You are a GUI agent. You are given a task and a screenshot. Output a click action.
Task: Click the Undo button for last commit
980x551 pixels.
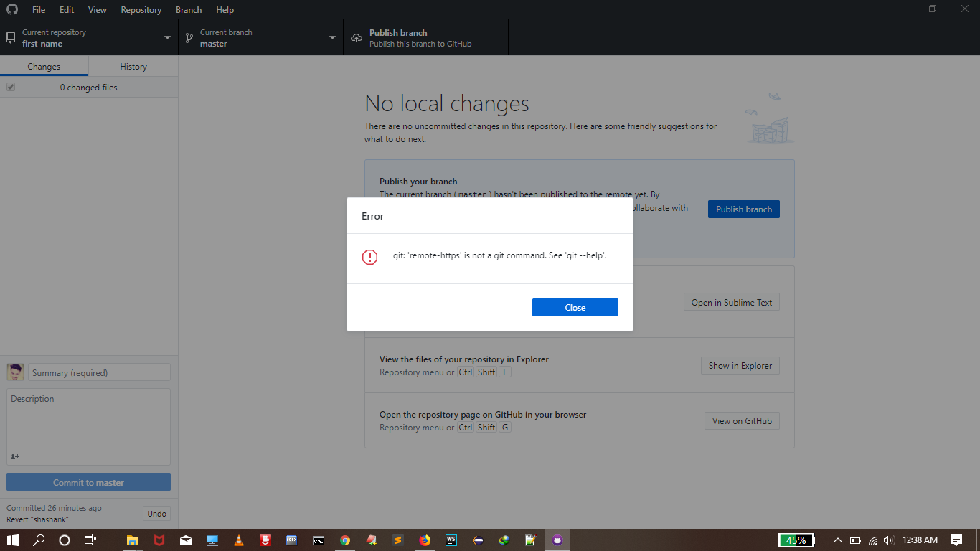(156, 513)
